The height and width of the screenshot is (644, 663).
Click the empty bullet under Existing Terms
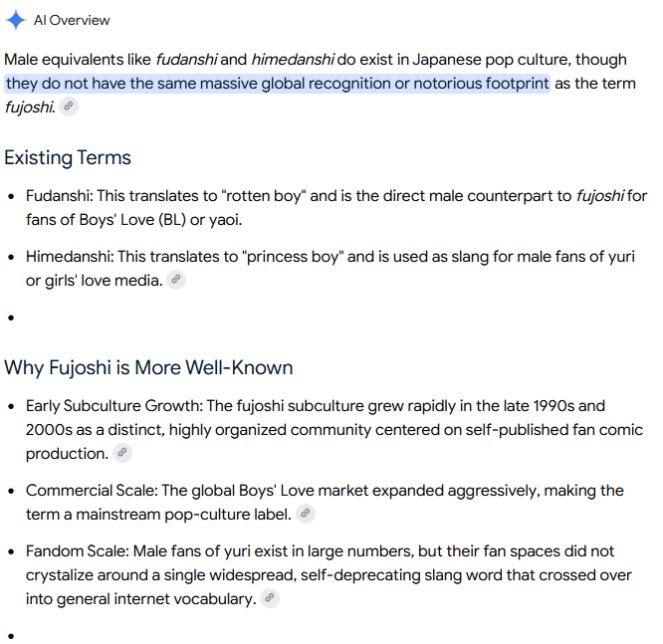11,318
